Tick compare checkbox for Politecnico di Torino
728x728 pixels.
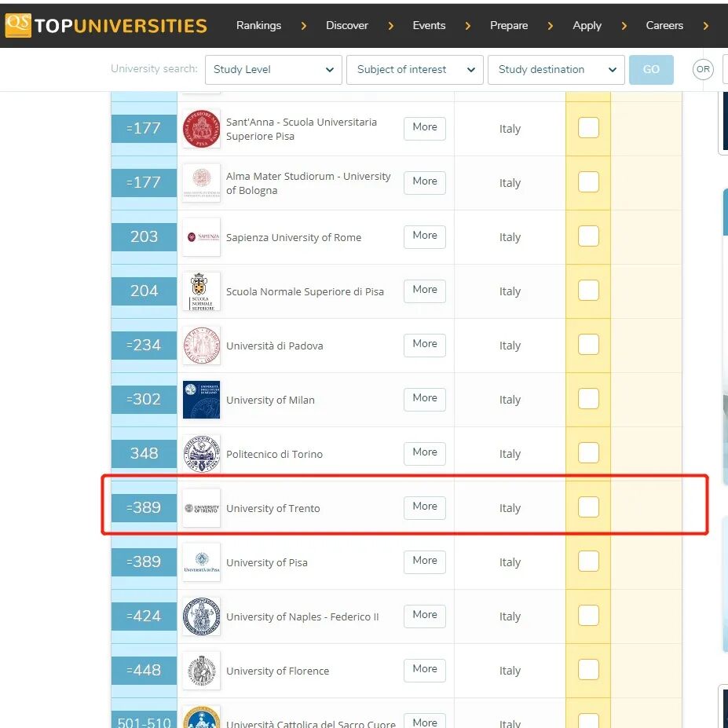pos(588,452)
